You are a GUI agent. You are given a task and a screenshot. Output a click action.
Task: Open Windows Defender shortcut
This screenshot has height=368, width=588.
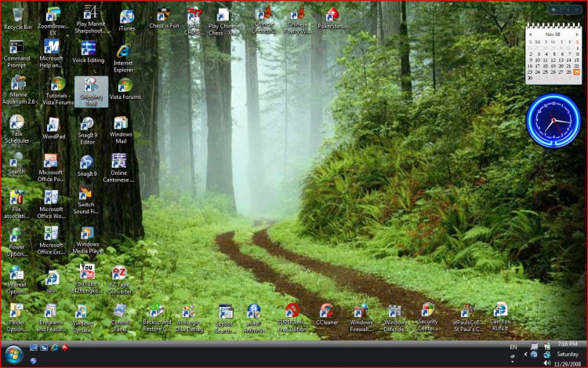[395, 319]
